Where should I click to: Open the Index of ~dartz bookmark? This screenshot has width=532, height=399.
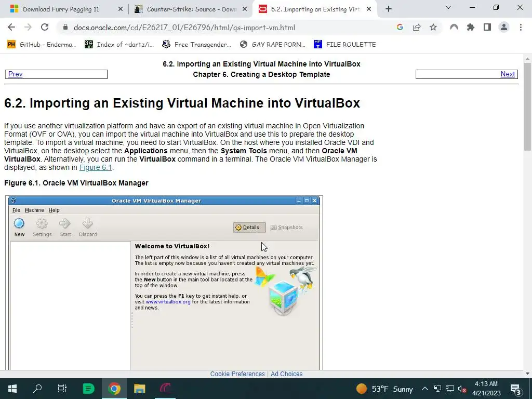tap(119, 45)
